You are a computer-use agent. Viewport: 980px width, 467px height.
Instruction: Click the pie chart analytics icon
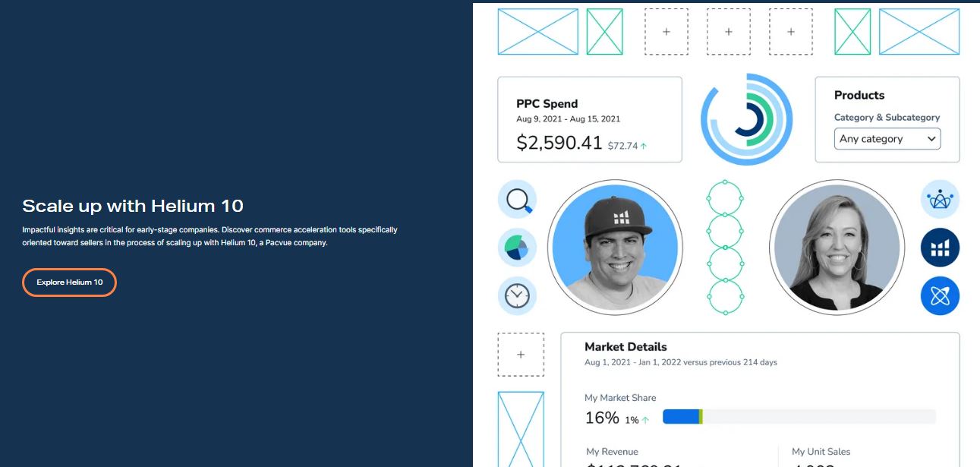(517, 248)
